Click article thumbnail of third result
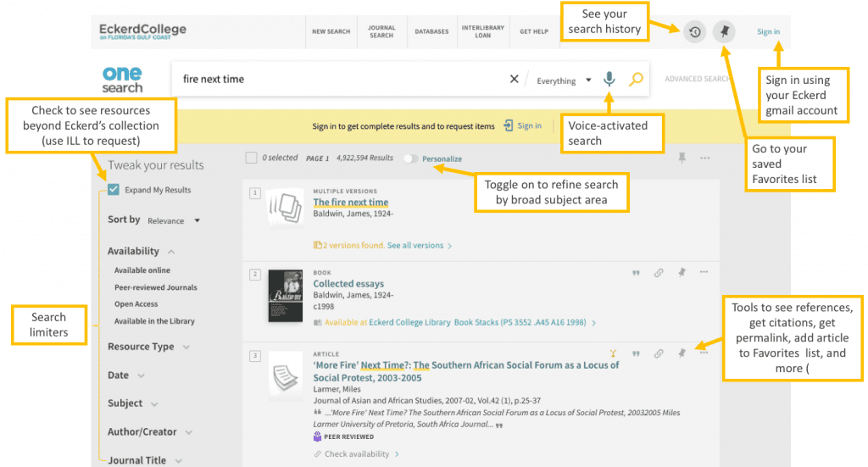Image resolution: width=868 pixels, height=467 pixels. pos(285,376)
